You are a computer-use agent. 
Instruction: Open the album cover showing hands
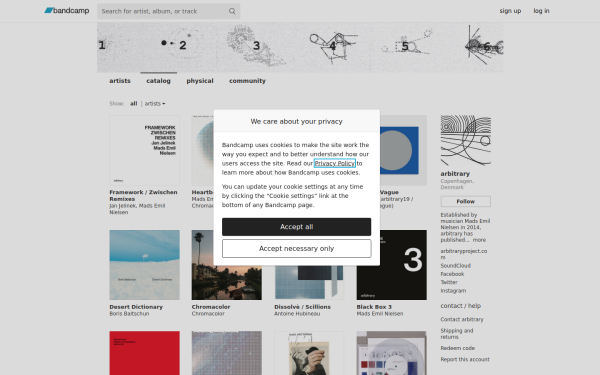[309, 353]
